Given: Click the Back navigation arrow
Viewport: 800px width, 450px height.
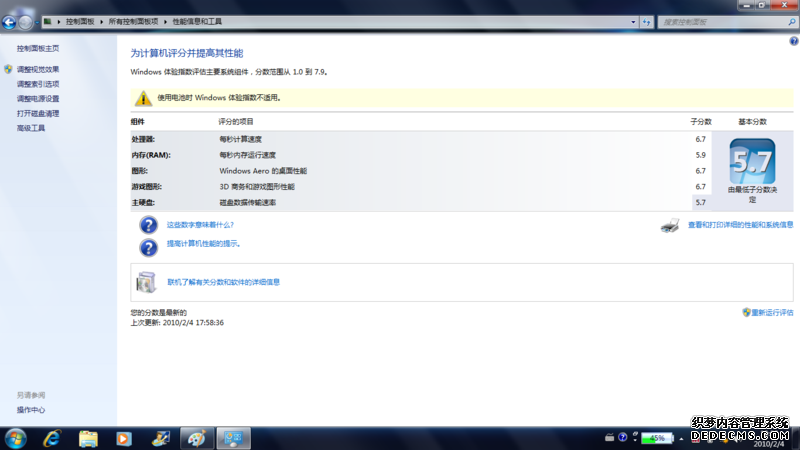Looking at the screenshot, I should coord(9,22).
